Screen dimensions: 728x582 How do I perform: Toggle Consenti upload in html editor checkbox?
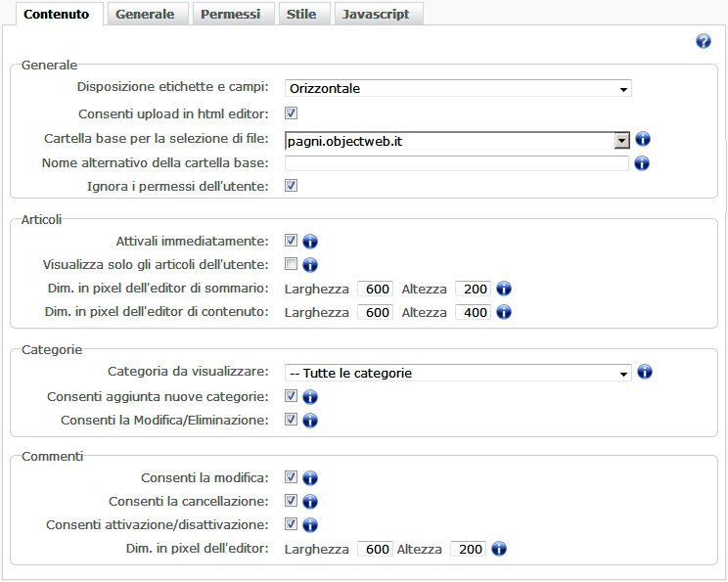click(x=292, y=113)
